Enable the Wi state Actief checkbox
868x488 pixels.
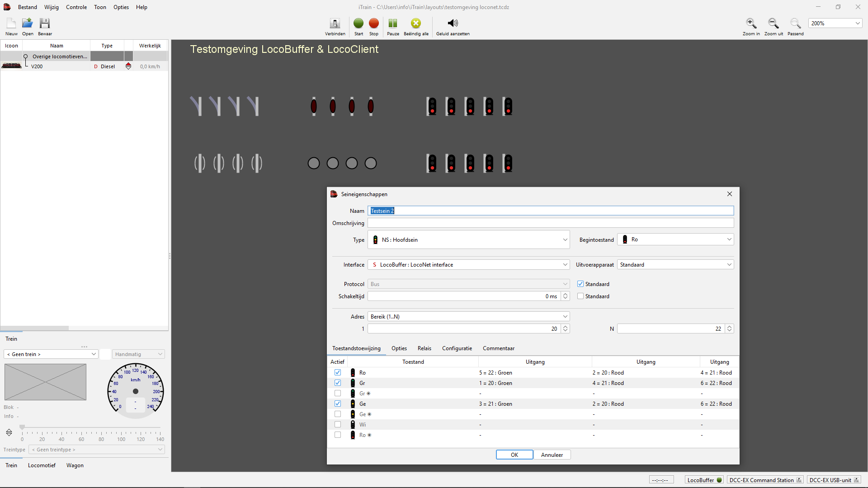(338, 425)
